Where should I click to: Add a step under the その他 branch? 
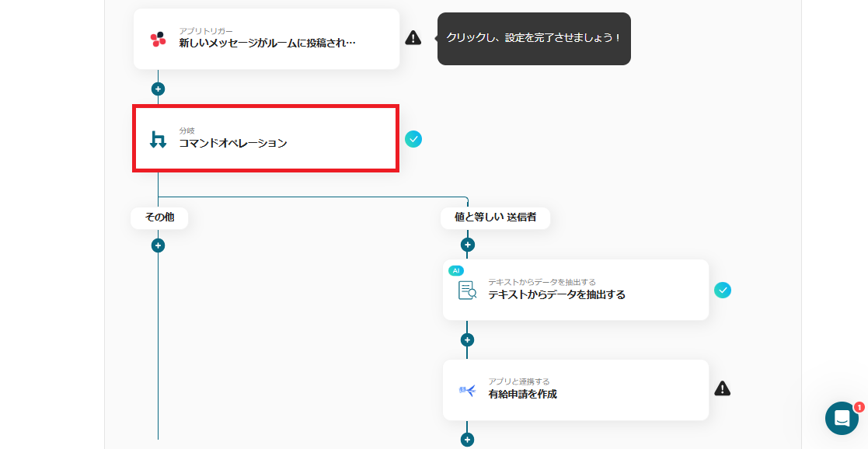(159, 245)
